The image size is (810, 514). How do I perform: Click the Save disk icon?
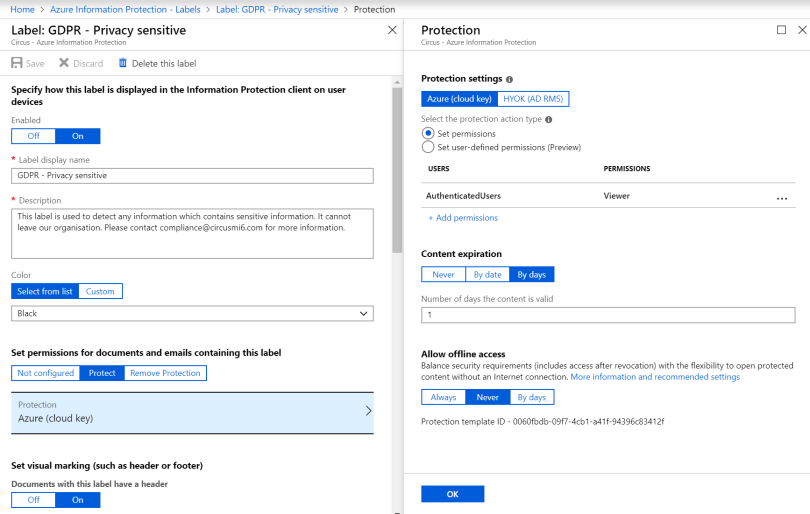click(x=17, y=63)
